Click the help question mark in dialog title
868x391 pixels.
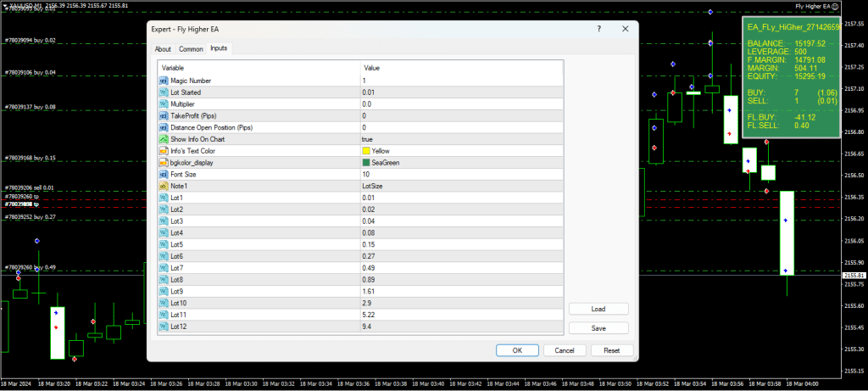point(599,28)
